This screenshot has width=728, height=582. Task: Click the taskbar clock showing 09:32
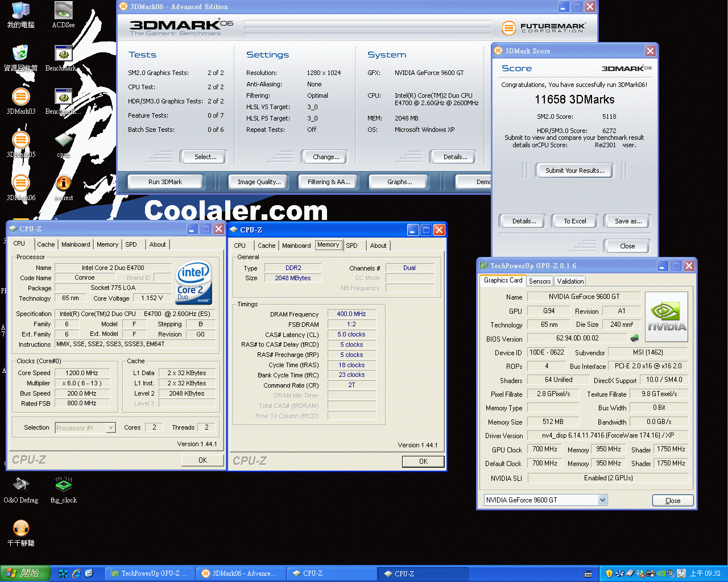point(705,573)
